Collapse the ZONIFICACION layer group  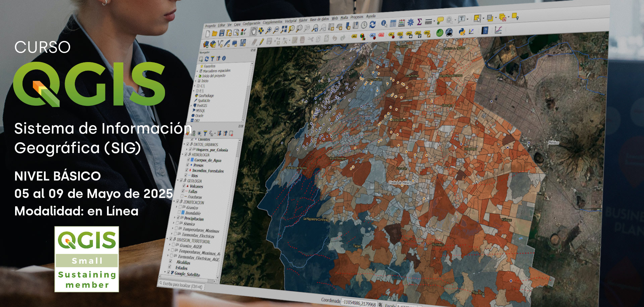coord(174,201)
